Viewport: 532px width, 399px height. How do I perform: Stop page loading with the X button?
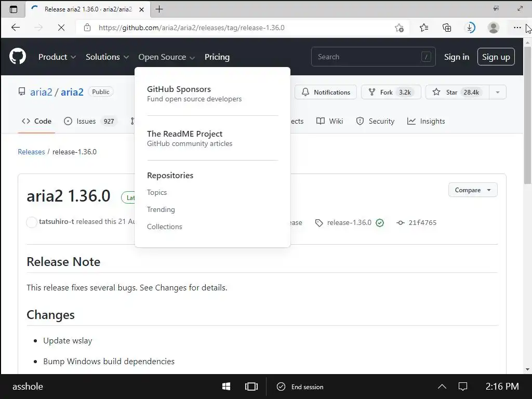click(x=61, y=28)
